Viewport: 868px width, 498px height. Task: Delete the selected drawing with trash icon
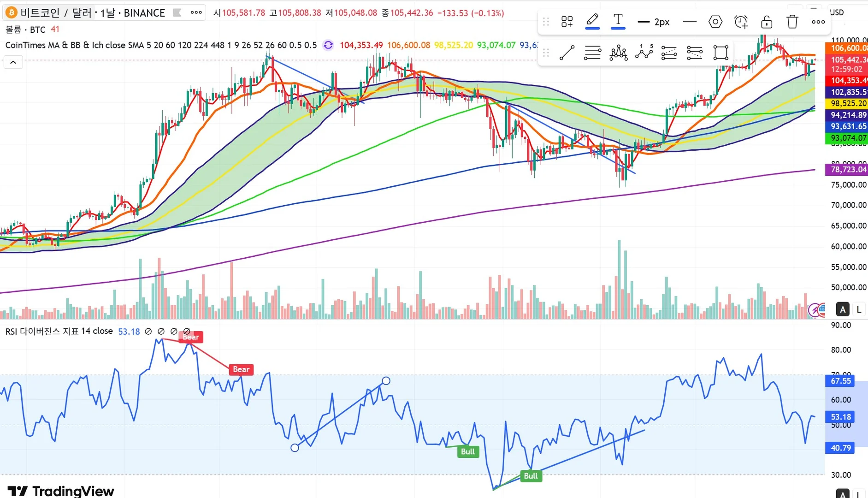[x=792, y=22]
